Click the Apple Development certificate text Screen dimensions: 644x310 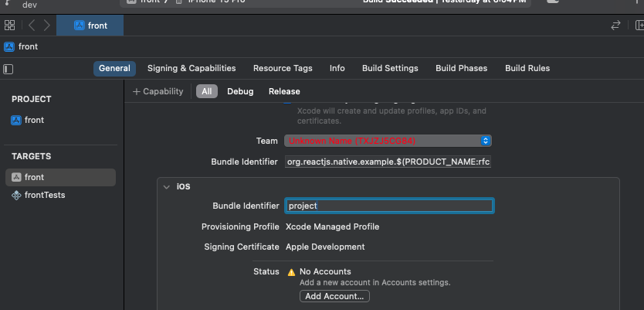(325, 247)
